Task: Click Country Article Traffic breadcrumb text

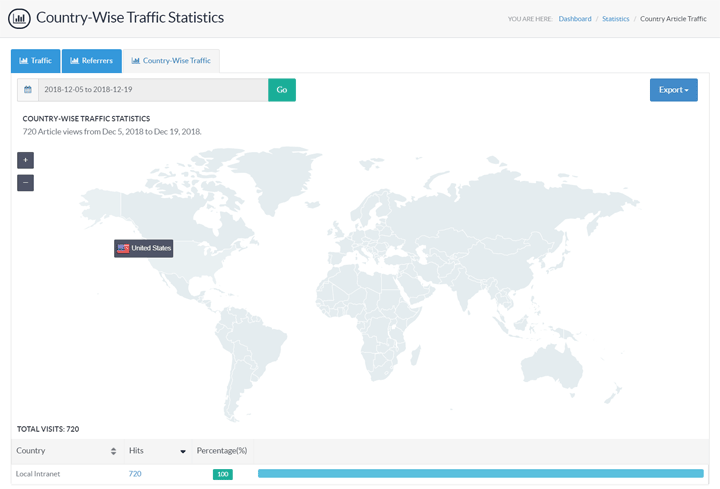Action: 673,19
